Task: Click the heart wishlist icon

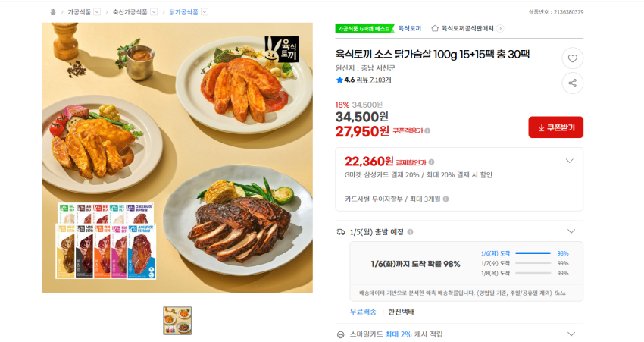Action: [x=572, y=58]
